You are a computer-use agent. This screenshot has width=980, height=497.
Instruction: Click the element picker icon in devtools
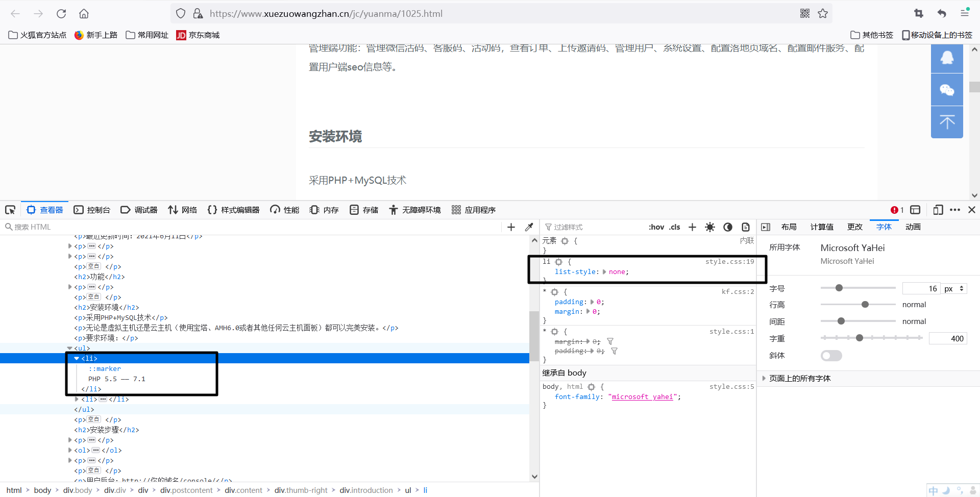click(x=10, y=210)
